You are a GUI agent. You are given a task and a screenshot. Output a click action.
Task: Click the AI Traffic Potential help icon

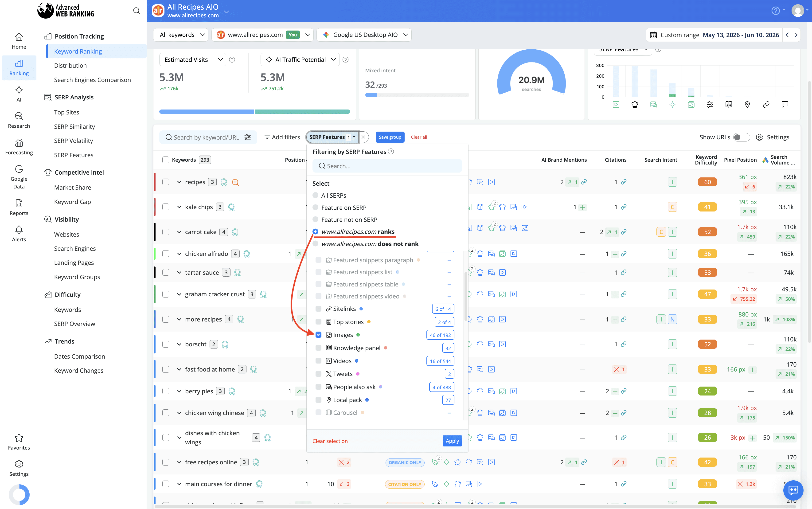345,60
